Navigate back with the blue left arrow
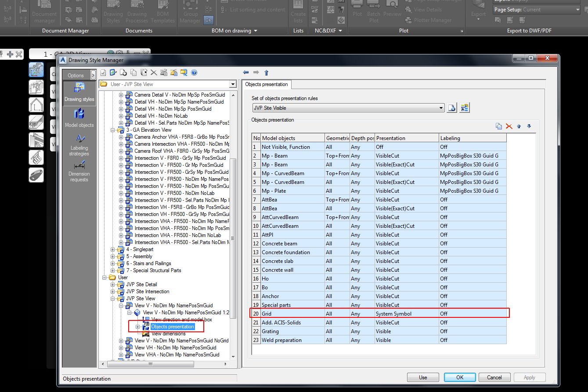Viewport: 588px width, 392px height. coord(246,72)
